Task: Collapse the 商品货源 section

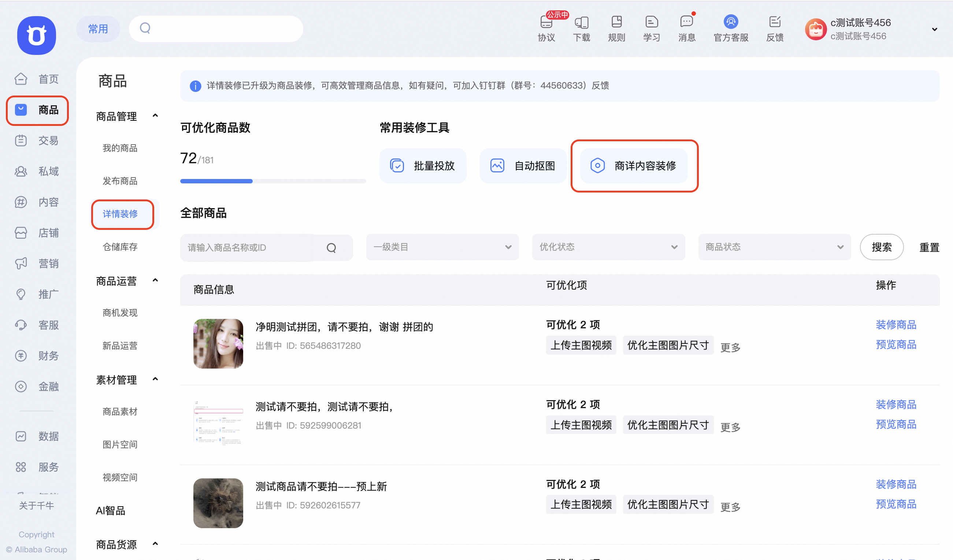Action: coord(155,544)
